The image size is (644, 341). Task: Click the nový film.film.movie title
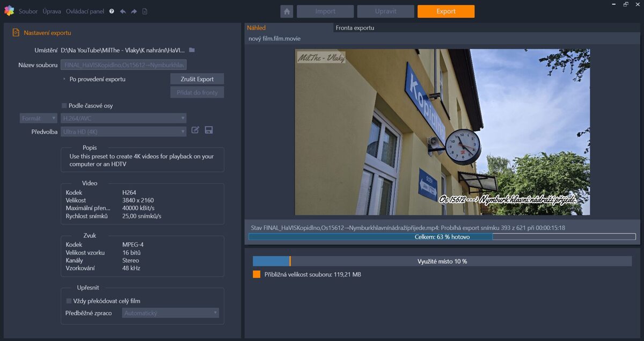coord(274,39)
